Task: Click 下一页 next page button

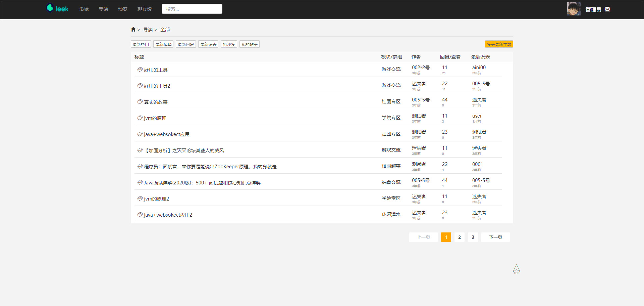Action: pyautogui.click(x=495, y=237)
